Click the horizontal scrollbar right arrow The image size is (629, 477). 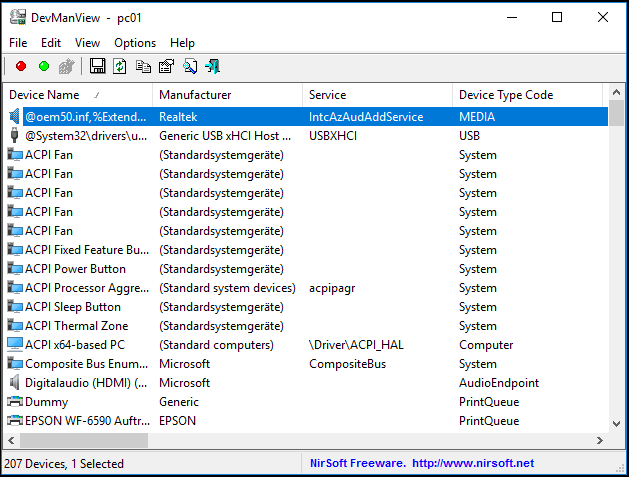point(599,441)
